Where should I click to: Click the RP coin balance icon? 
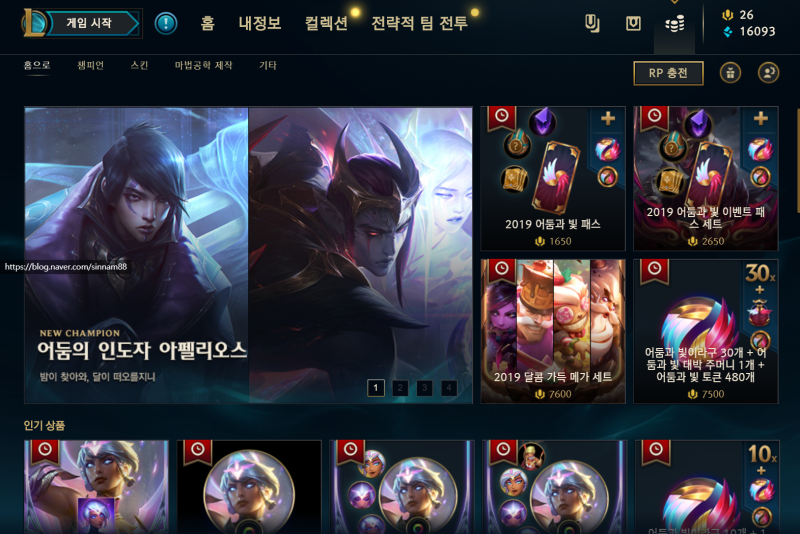(x=728, y=15)
